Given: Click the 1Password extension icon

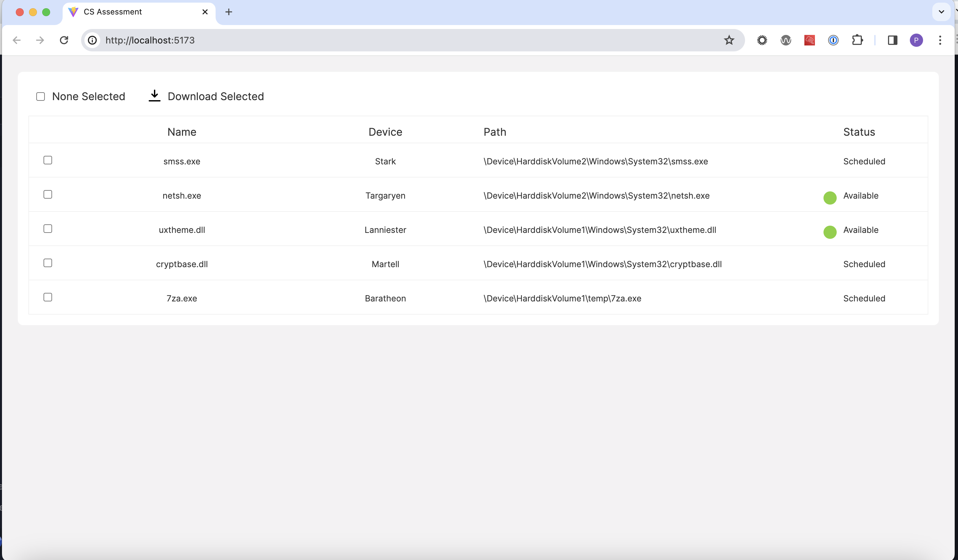Looking at the screenshot, I should pos(833,40).
